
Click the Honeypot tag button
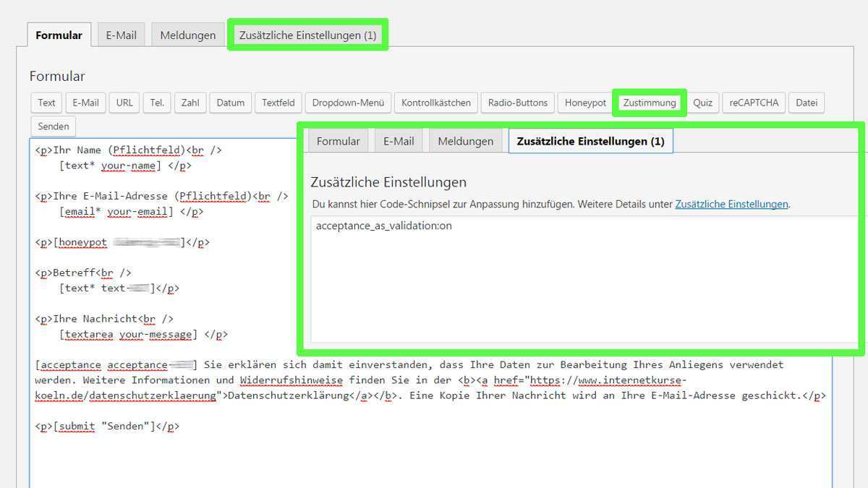click(585, 103)
